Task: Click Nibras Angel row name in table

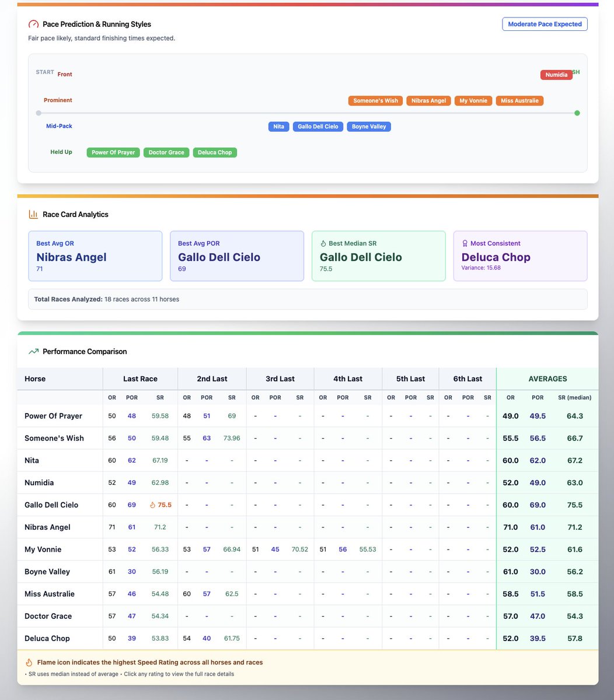Action: coord(47,527)
